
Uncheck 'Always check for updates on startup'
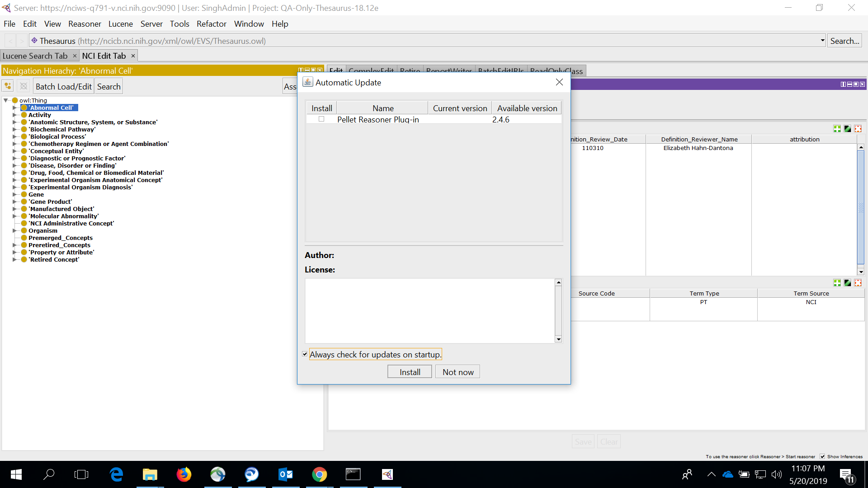point(305,354)
